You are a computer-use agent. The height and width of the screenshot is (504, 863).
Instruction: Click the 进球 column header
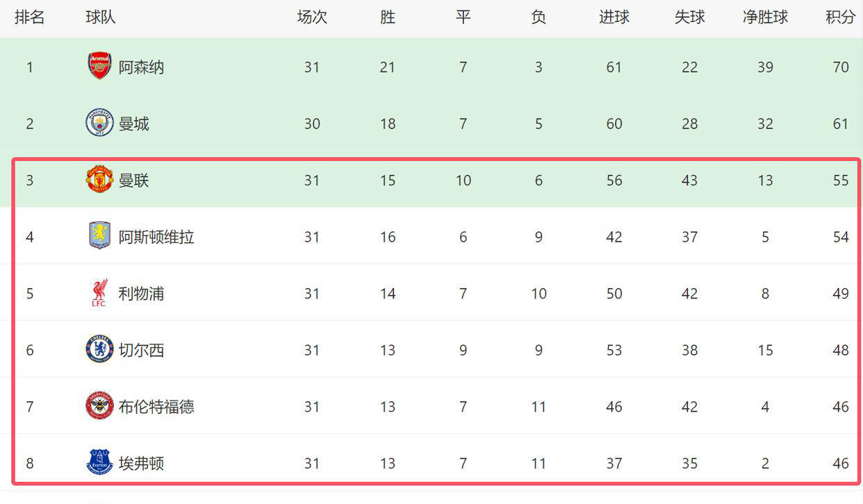click(x=614, y=17)
